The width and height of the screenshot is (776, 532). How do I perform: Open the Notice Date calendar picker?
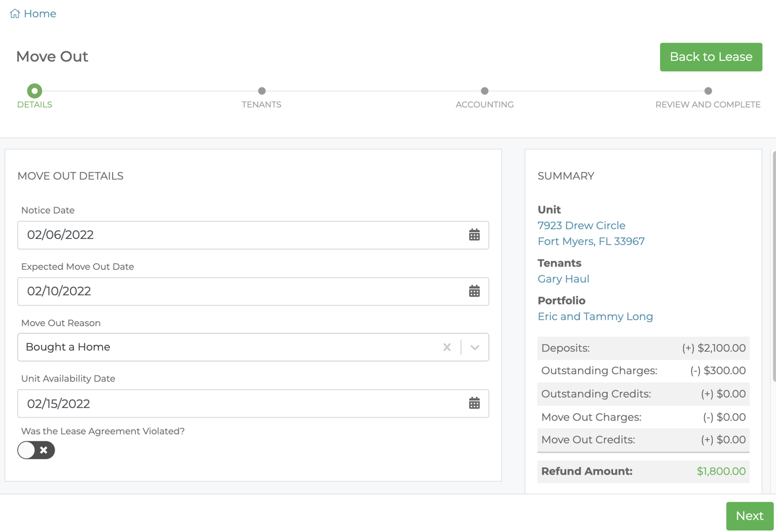click(474, 235)
